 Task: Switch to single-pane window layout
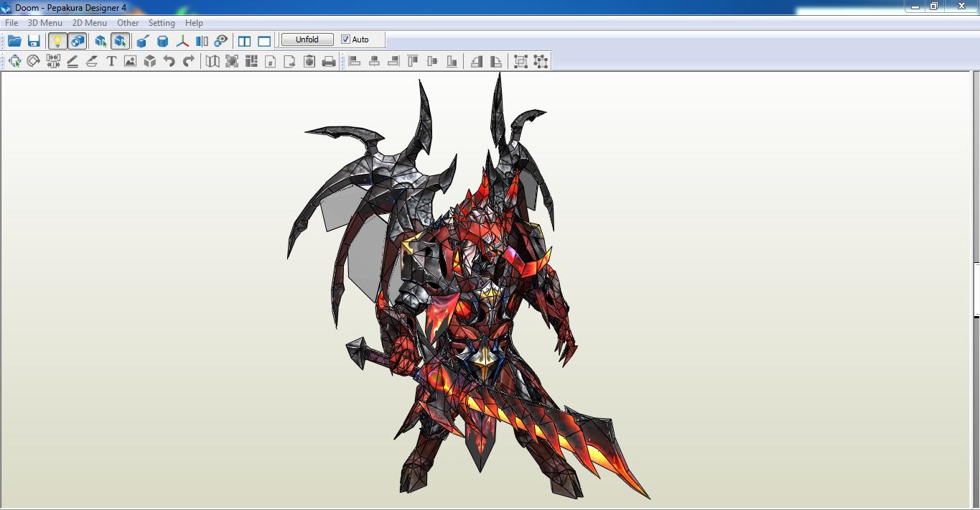pyautogui.click(x=264, y=41)
